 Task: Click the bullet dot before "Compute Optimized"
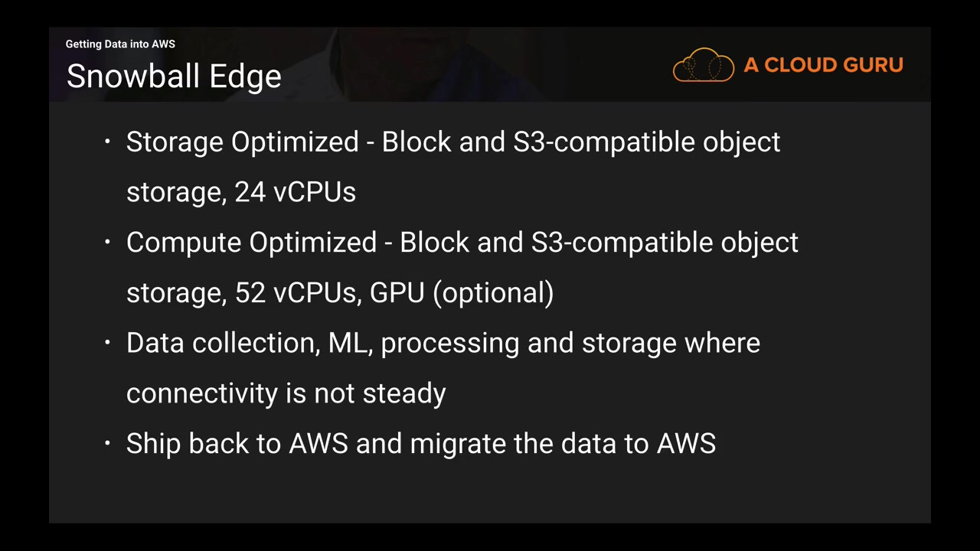108,242
